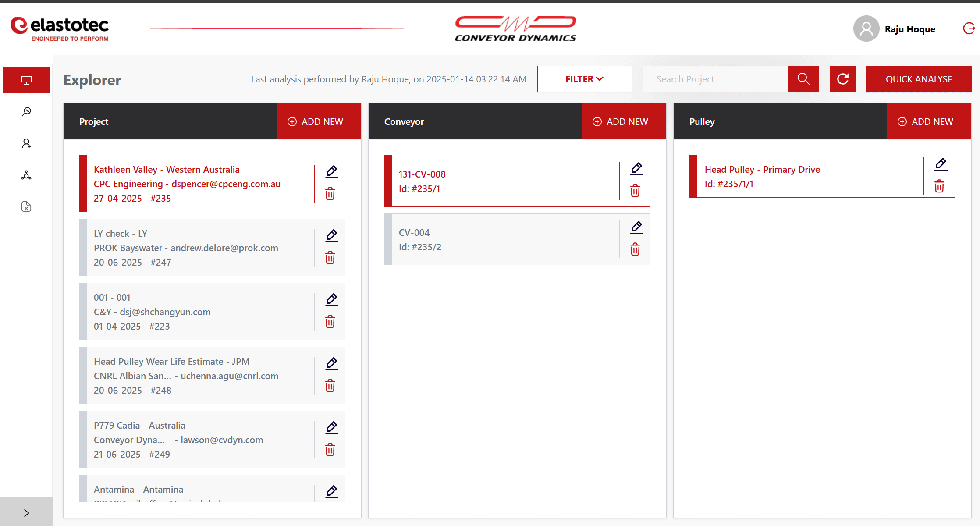980x526 pixels.
Task: Open the sidebar search analysis icon
Action: coord(26,112)
